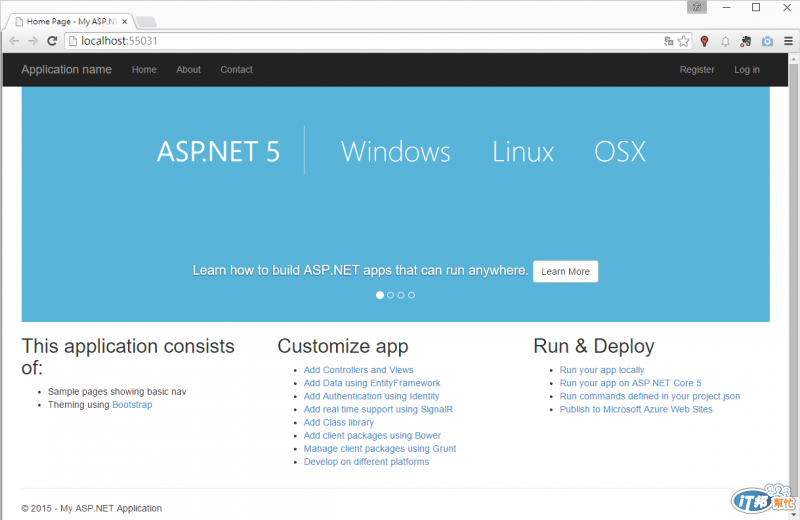
Task: Reload the page with the refresh icon
Action: coord(52,41)
